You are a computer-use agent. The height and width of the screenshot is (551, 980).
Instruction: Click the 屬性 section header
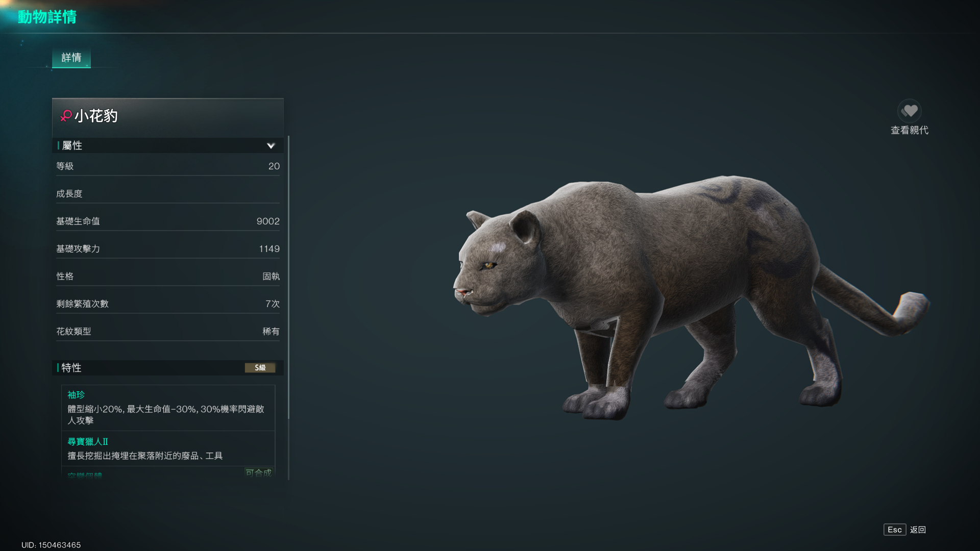(x=168, y=145)
